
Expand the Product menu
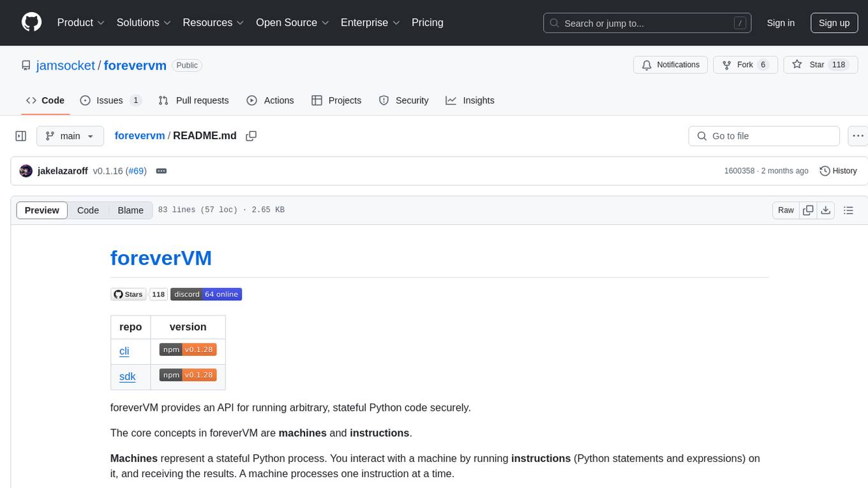(81, 22)
